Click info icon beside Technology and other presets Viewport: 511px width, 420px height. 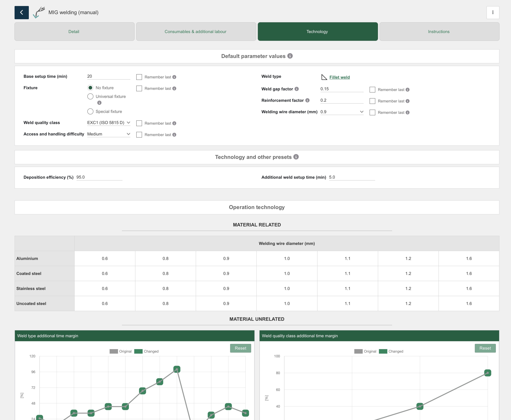tap(296, 157)
